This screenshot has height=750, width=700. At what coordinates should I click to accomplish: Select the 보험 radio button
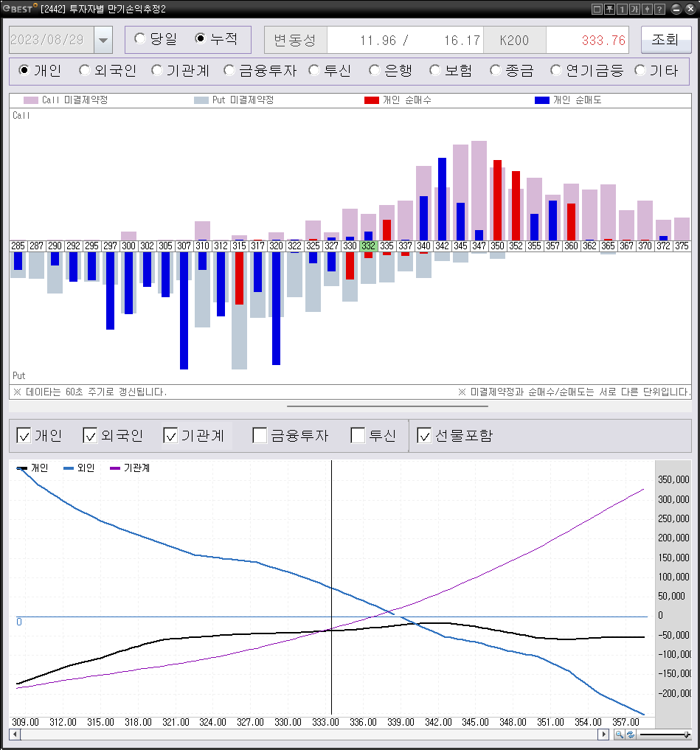click(435, 70)
